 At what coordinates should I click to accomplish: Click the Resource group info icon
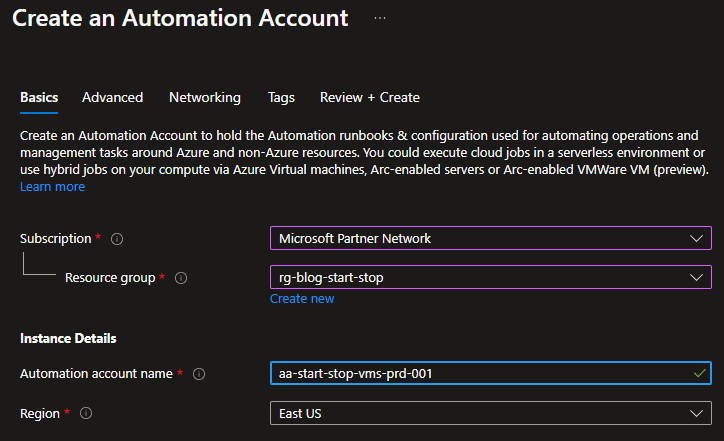click(x=181, y=278)
